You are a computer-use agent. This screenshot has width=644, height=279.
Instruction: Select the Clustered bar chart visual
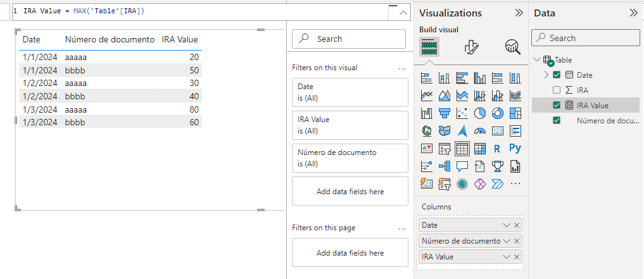click(x=462, y=78)
